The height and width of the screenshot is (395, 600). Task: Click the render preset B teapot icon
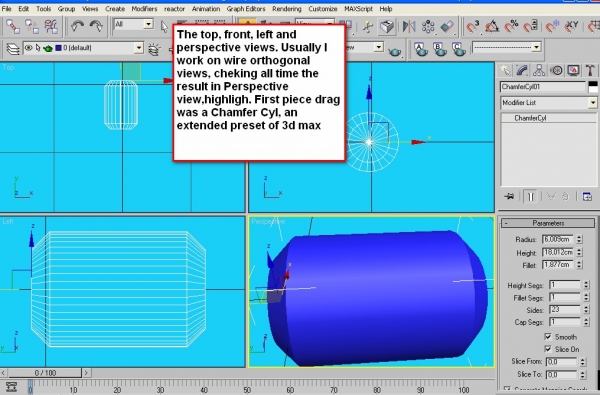[x=440, y=49]
